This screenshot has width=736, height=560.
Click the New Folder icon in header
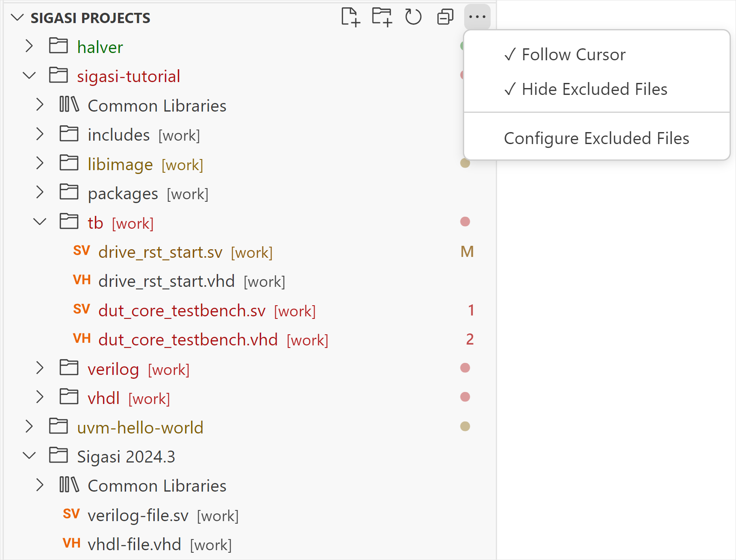(x=382, y=17)
